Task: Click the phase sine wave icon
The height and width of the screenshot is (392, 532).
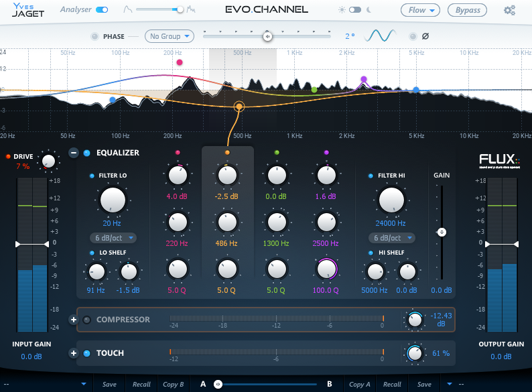Action: click(380, 36)
